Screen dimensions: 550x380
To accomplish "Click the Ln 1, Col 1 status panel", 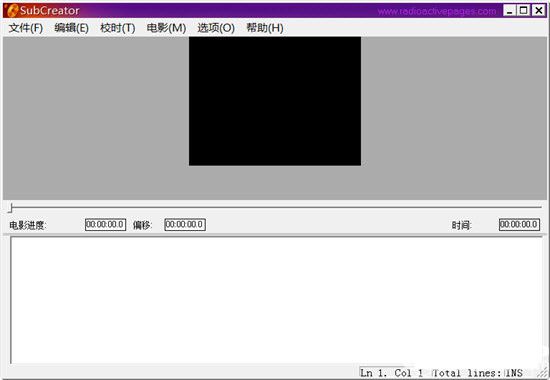I will 391,373.
